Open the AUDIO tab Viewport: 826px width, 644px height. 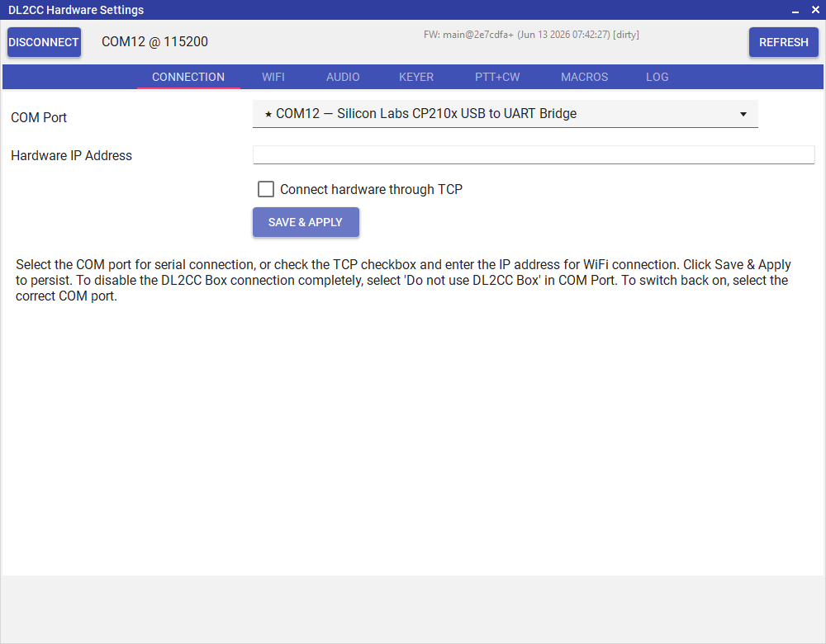343,77
